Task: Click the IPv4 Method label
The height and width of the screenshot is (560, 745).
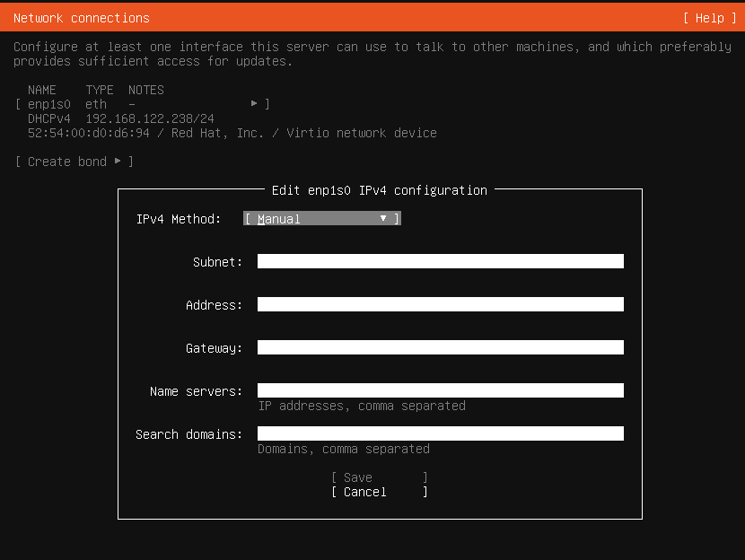Action: [179, 219]
